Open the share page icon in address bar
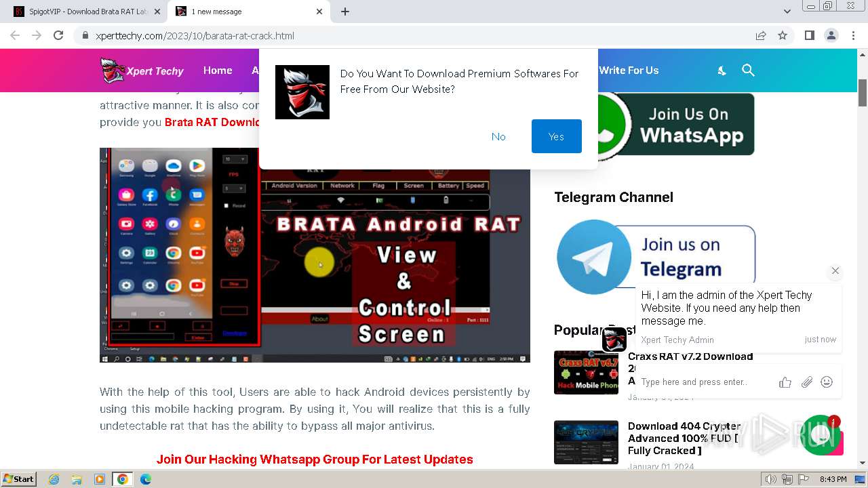This screenshot has width=868, height=488. tap(761, 35)
